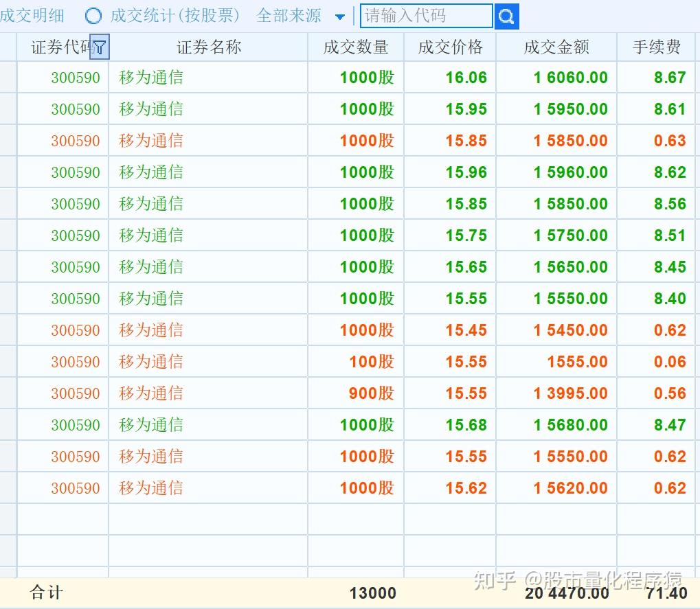Select code 300590 in the 15.62 row
The height and width of the screenshot is (609, 700).
click(x=76, y=489)
